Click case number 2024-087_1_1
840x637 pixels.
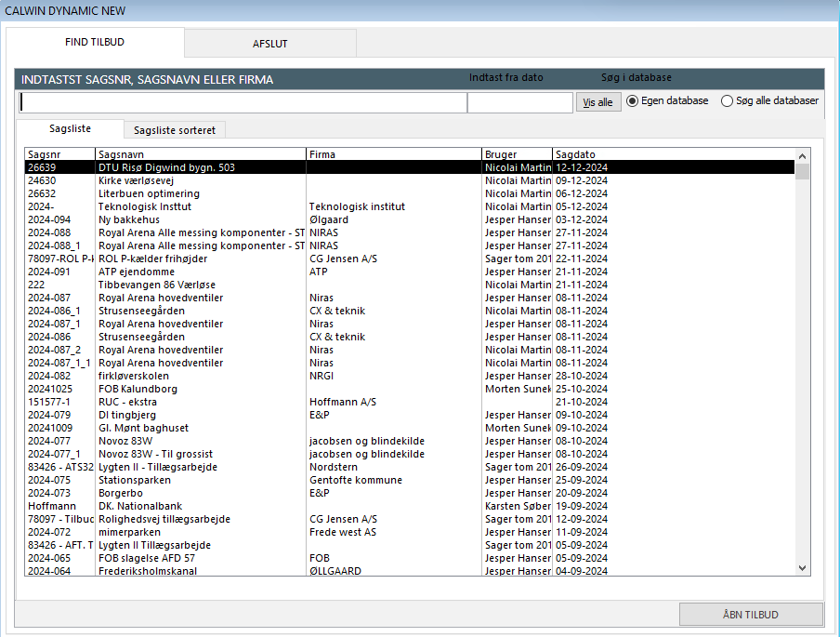[x=59, y=363]
